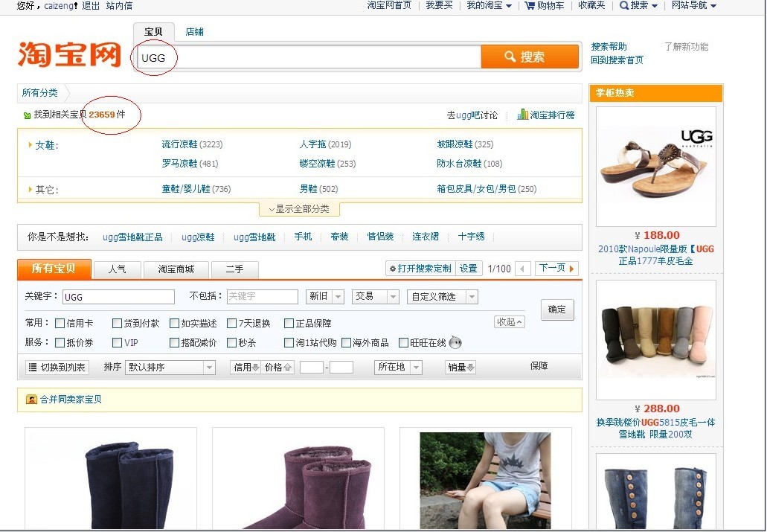Select the 店铺 search tab
Viewport: 767px width, 532px height.
click(x=194, y=32)
